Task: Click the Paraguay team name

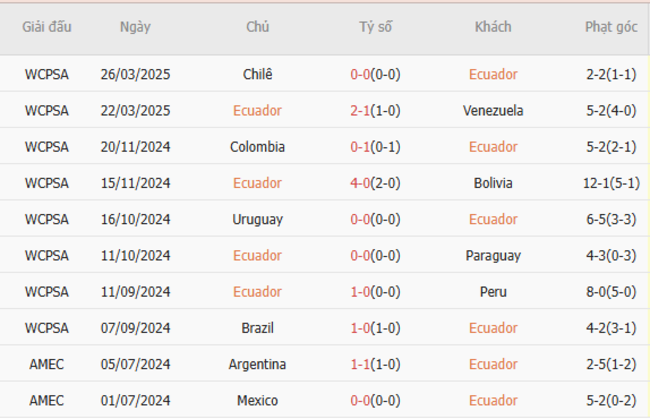Action: [493, 256]
